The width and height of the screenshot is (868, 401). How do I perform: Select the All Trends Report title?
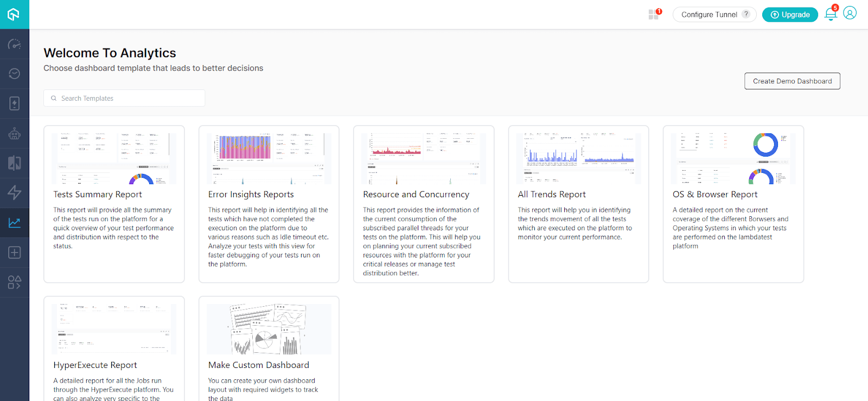click(x=552, y=195)
